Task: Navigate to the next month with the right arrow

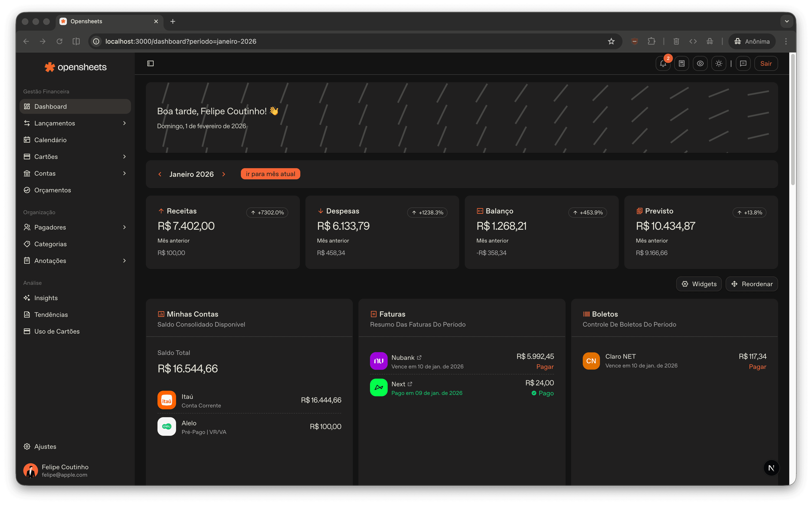Action: pos(224,174)
